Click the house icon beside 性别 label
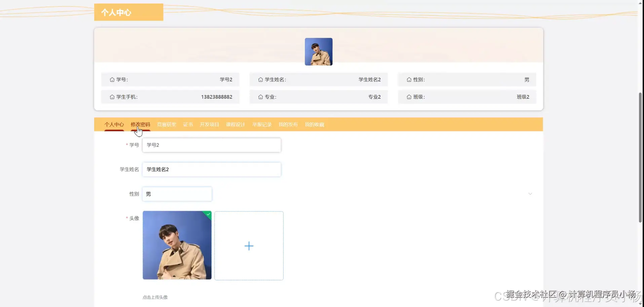The height and width of the screenshot is (307, 644). 409,80
